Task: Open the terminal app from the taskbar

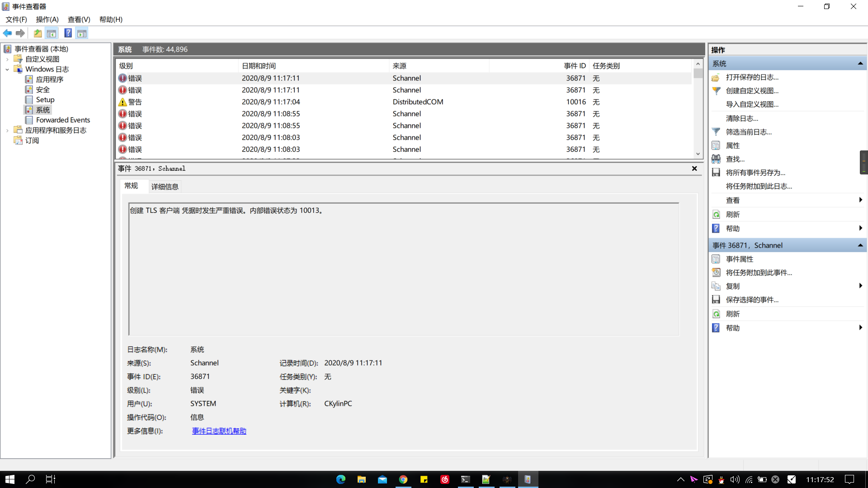Action: click(466, 479)
